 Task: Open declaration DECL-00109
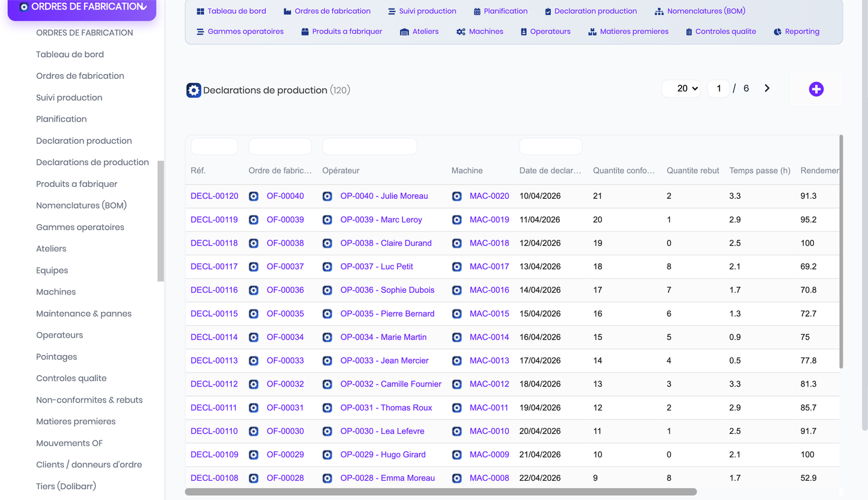pyautogui.click(x=214, y=455)
